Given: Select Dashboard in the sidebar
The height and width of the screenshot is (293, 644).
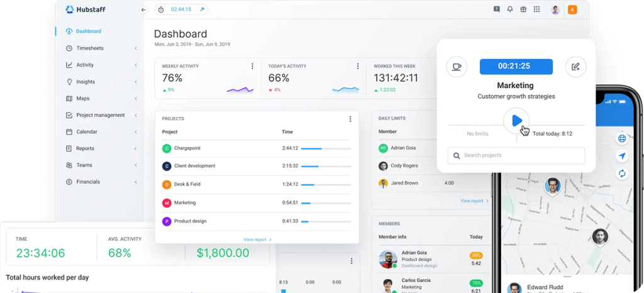Looking at the screenshot, I should click(88, 31).
